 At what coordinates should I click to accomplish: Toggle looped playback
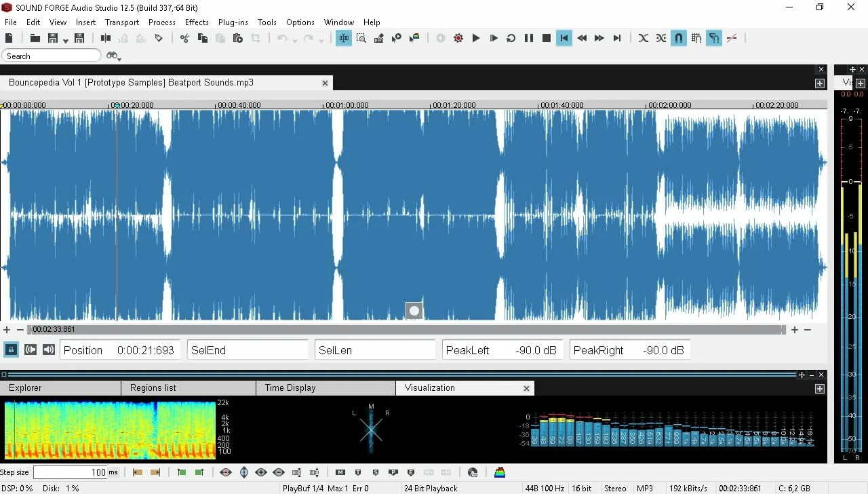[x=511, y=39]
